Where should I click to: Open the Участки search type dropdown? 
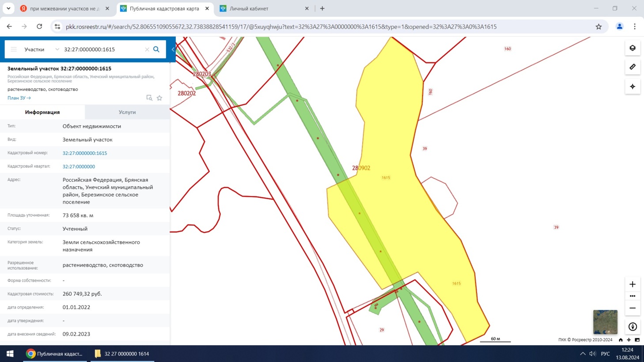[41, 49]
